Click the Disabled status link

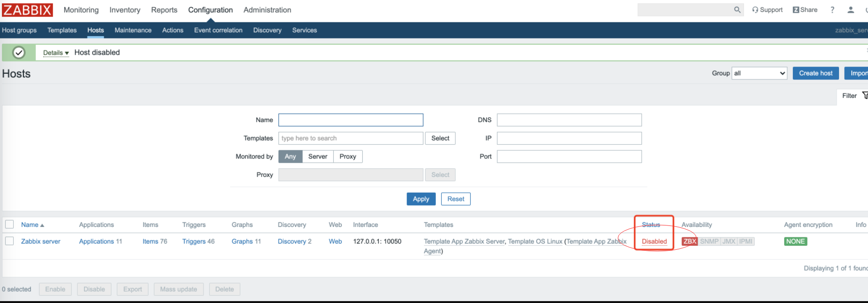coord(654,242)
